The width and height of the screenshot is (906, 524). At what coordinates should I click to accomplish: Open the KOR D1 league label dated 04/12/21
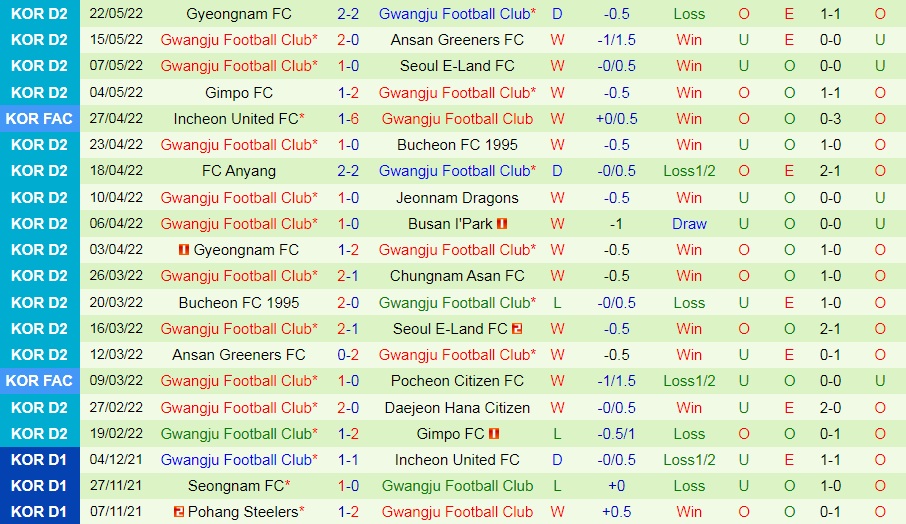[x=39, y=460]
